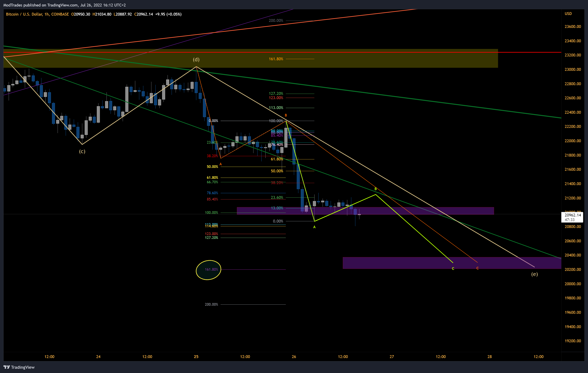The width and height of the screenshot is (588, 373).
Task: Select the orange A wave label
Action: pos(221,164)
